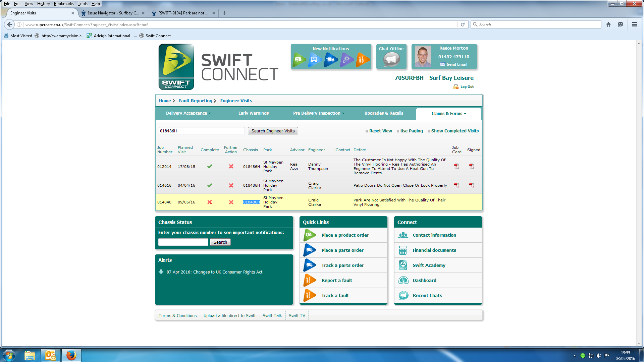The width and height of the screenshot is (644, 362).
Task: Click the orange fault notification icon
Action: [362, 60]
